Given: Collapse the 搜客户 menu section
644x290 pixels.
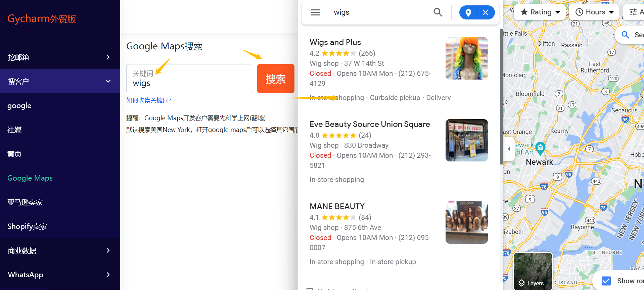Looking at the screenshot, I should 60,81.
